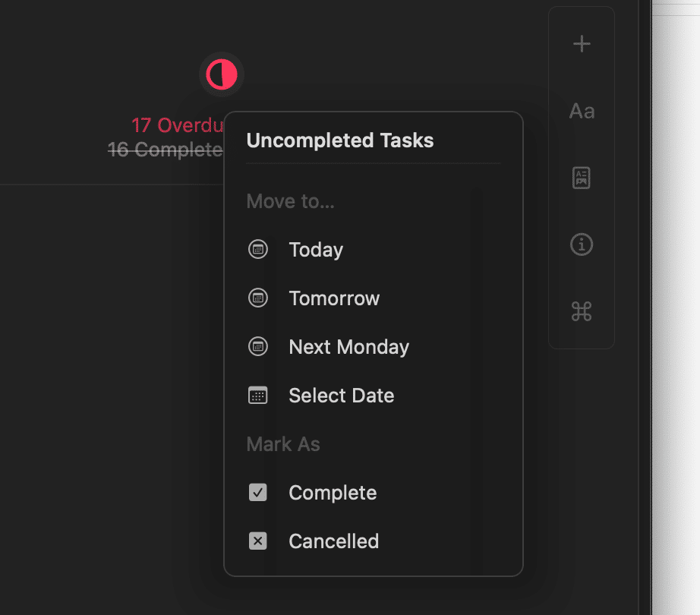Open the command shortcuts icon
The height and width of the screenshot is (615, 700).
click(582, 311)
